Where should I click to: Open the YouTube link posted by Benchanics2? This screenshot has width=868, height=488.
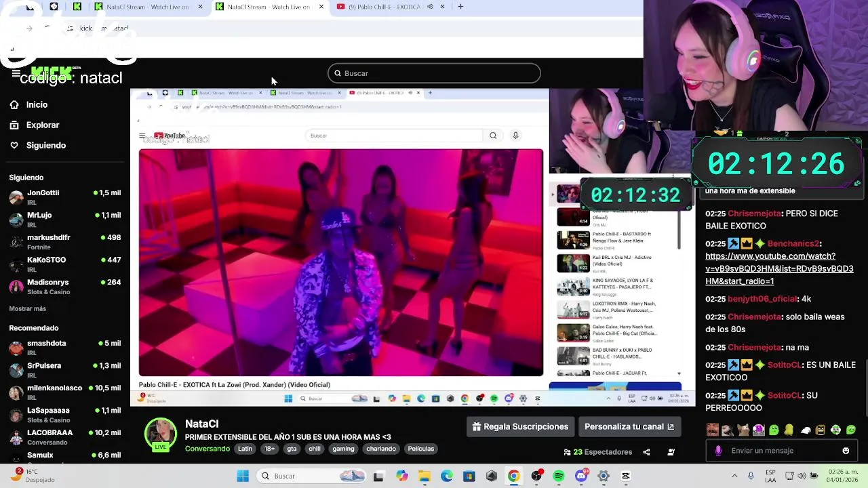[779, 268]
